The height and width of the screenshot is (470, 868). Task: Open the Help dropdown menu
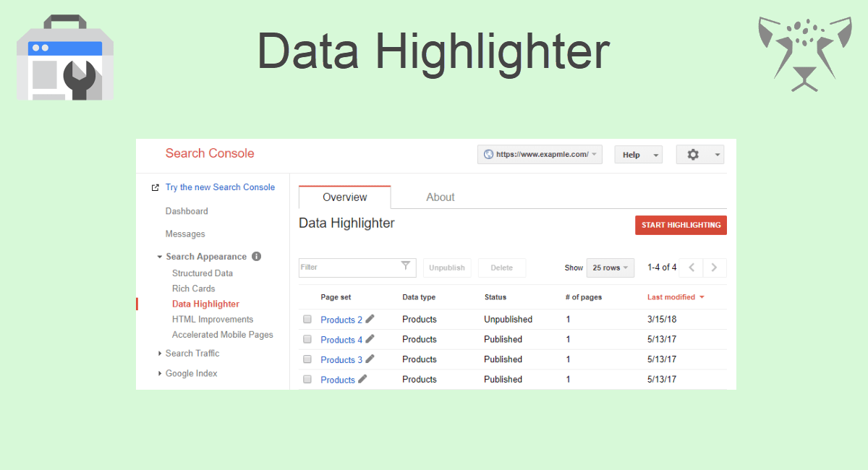638,155
